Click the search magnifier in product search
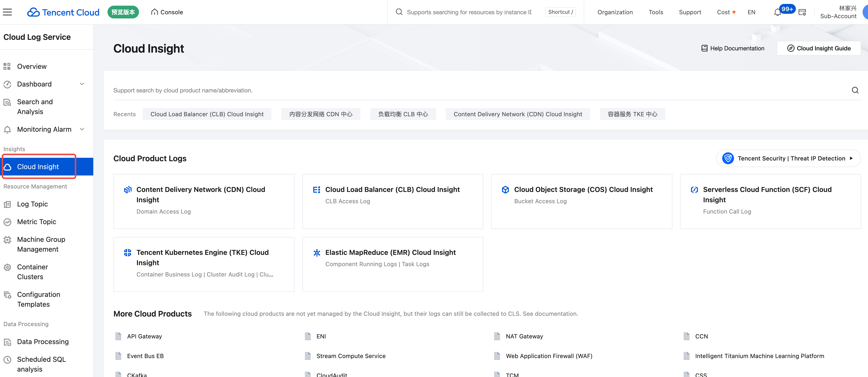 855,90
